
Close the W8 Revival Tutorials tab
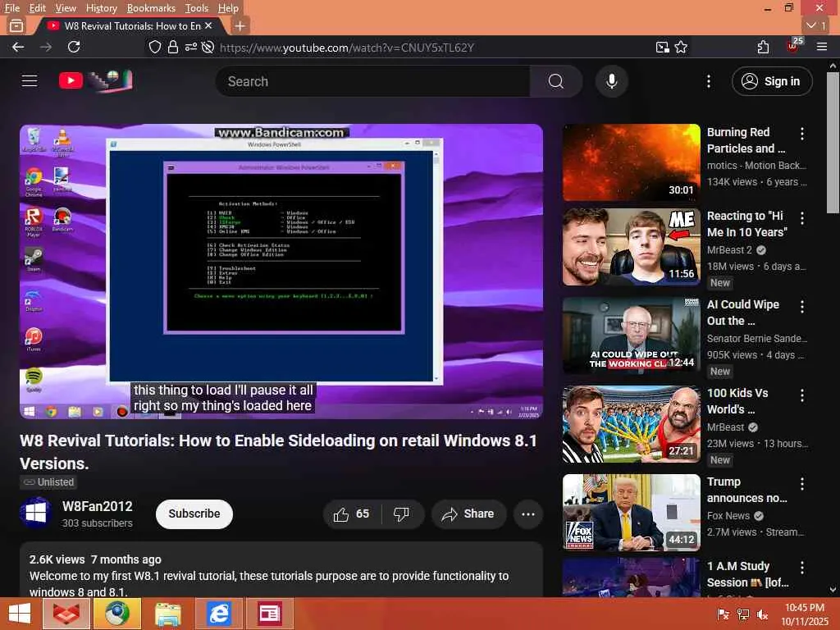click(x=208, y=25)
